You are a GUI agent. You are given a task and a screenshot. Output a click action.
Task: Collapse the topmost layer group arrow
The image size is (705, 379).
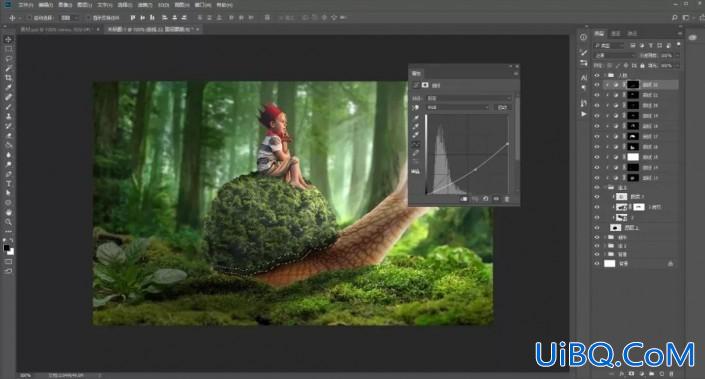[x=605, y=76]
